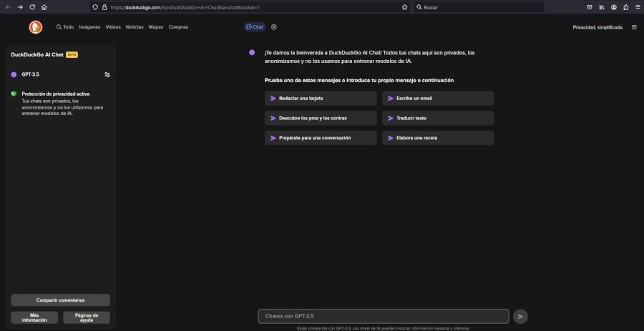Image resolution: width=644 pixels, height=331 pixels.
Task: Open the extensions puzzle icon
Action: coord(625,7)
